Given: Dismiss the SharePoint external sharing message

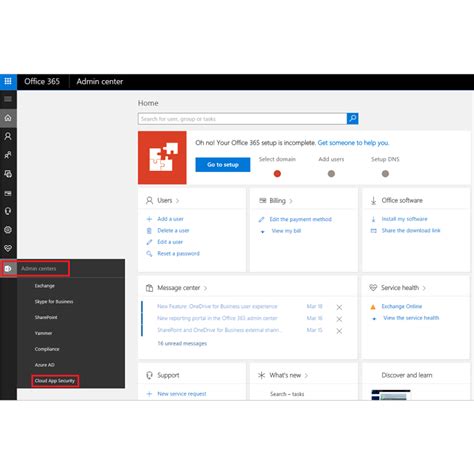Looking at the screenshot, I should (x=339, y=331).
